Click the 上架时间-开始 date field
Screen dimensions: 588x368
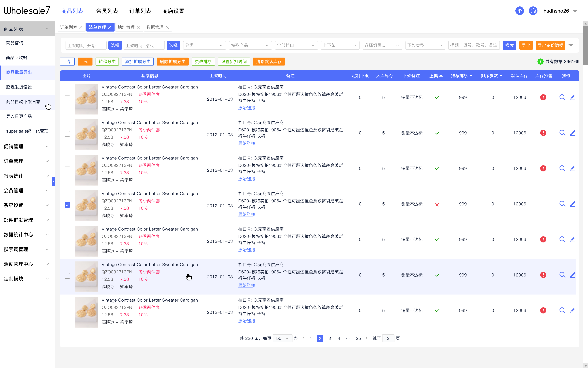tap(86, 45)
